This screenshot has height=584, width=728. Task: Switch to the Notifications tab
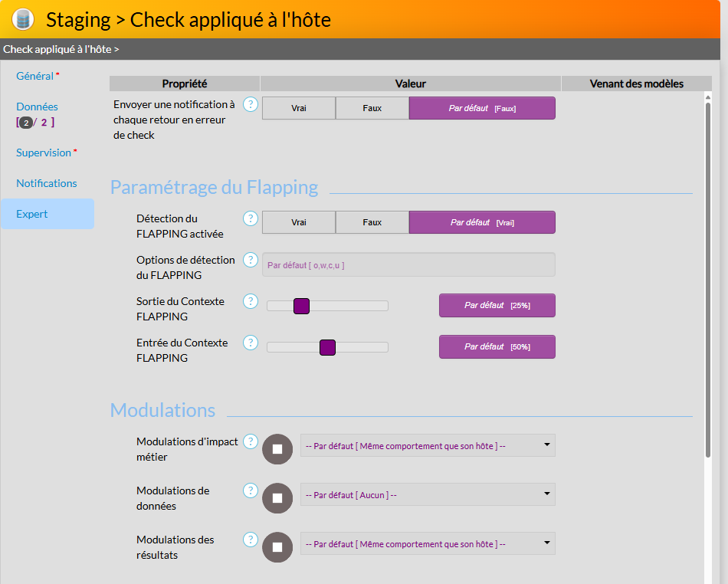pos(47,183)
